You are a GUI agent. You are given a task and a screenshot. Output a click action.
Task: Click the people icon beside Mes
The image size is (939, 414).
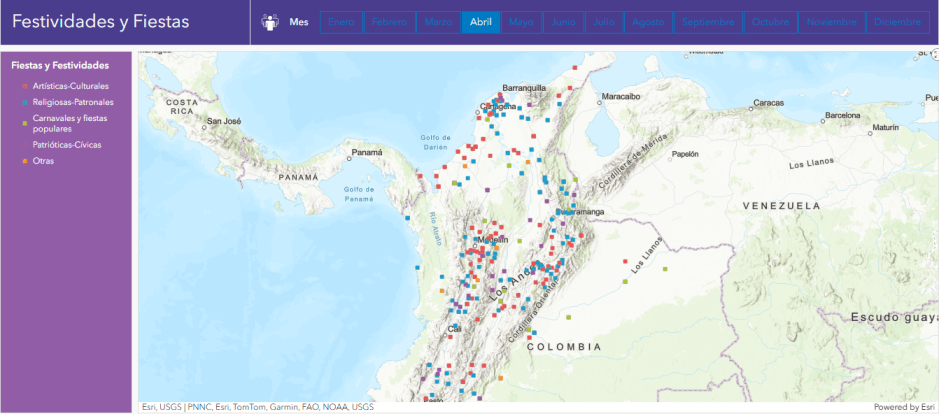click(x=270, y=22)
